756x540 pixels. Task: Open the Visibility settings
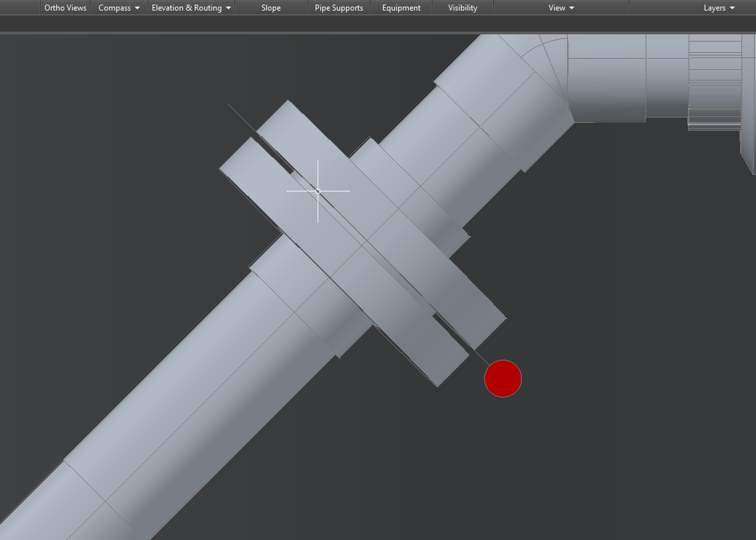point(462,7)
